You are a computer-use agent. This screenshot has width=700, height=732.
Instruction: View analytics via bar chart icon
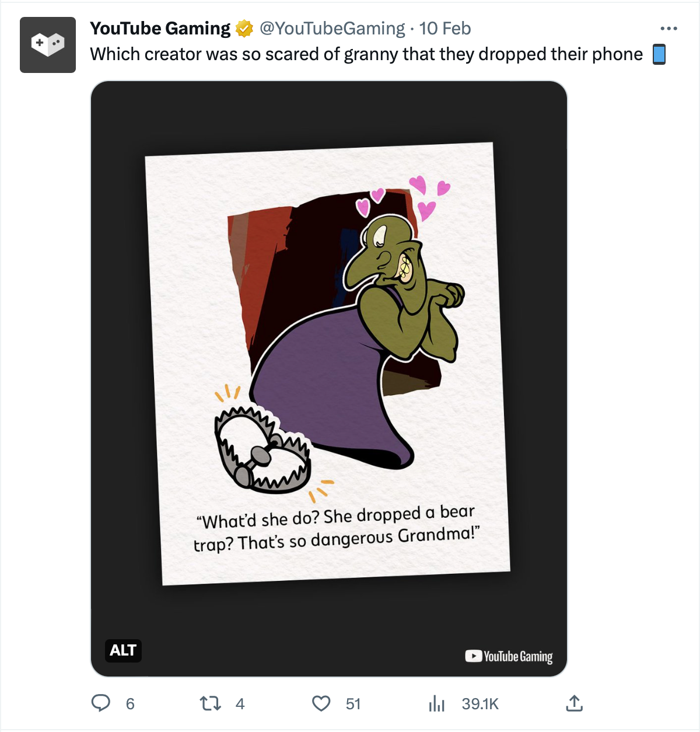coord(436,703)
